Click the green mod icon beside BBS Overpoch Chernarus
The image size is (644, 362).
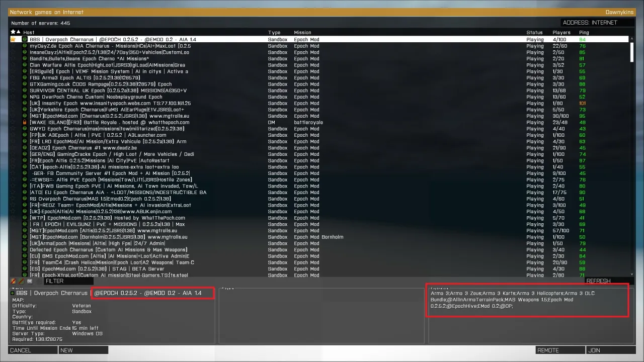[x=25, y=39]
